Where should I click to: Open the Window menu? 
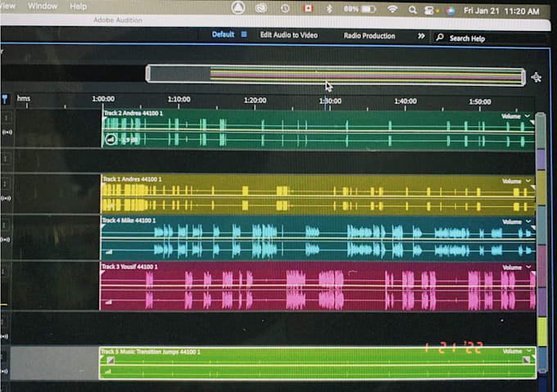(43, 6)
